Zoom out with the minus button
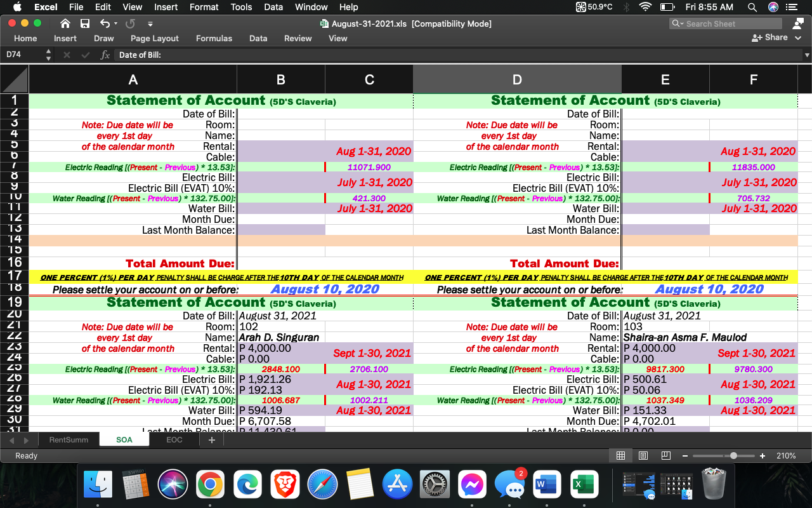This screenshot has width=812, height=508. coord(685,456)
